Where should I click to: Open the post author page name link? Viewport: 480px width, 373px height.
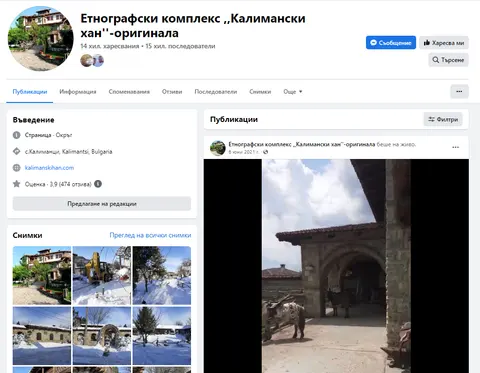[302, 144]
